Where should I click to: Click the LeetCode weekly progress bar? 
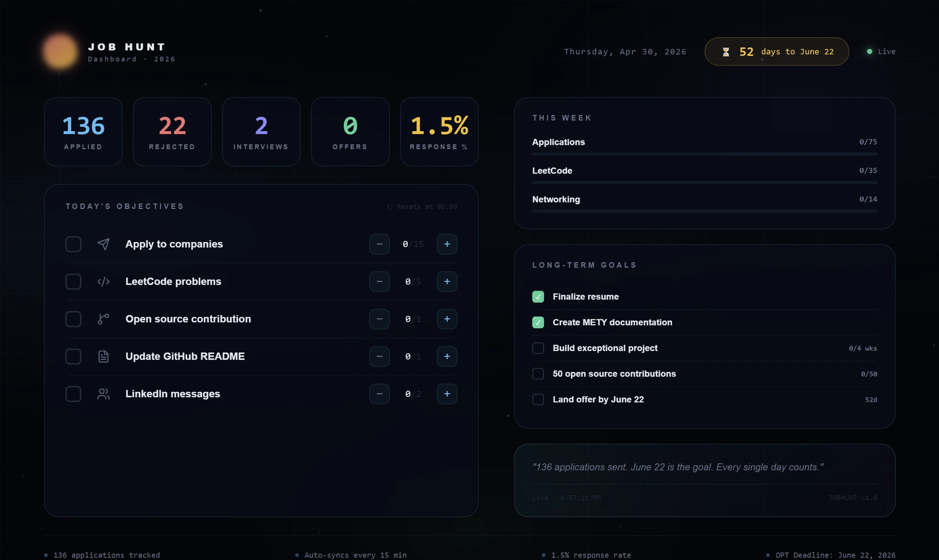pyautogui.click(x=705, y=183)
